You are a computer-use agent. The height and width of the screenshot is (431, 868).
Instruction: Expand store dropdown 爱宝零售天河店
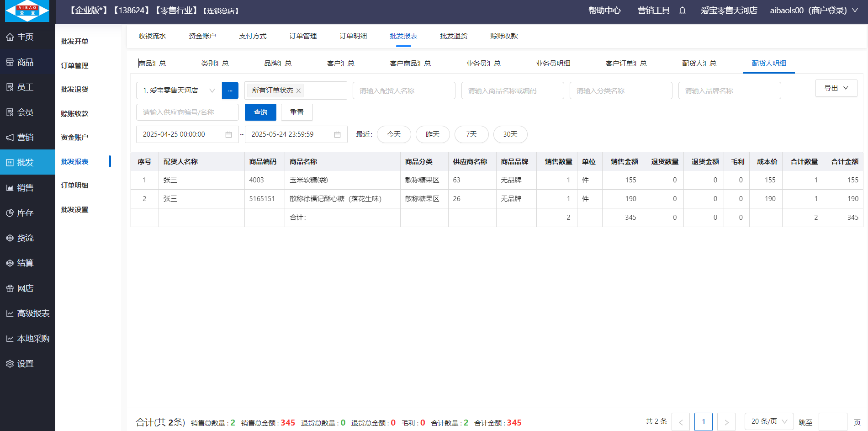click(179, 90)
